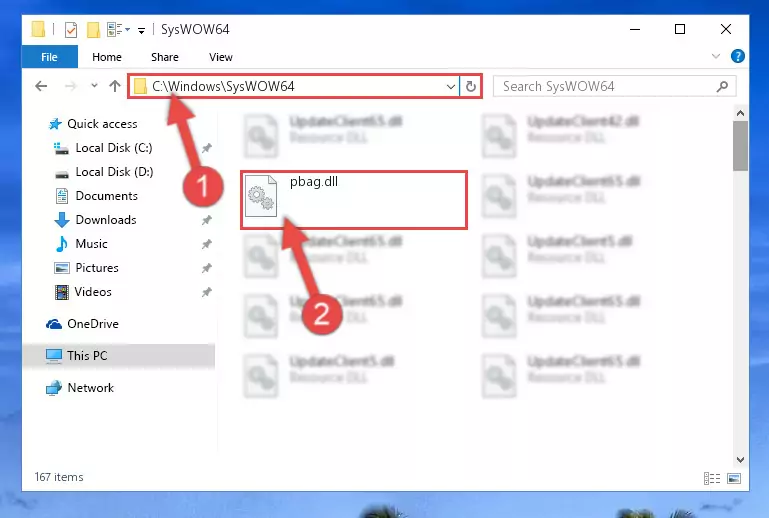Open Documents in the sidebar

tap(96, 196)
